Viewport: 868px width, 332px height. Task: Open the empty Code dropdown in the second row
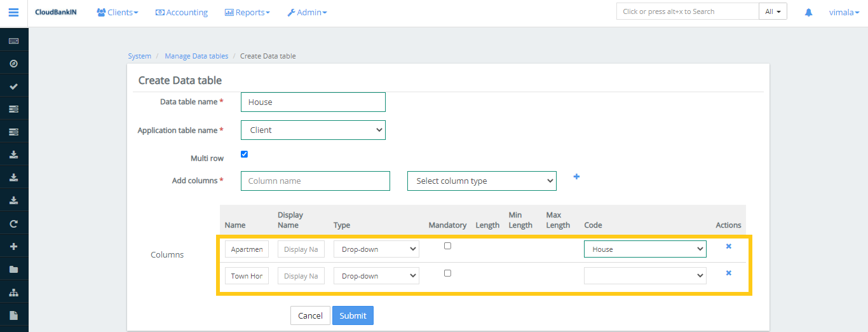tap(645, 276)
